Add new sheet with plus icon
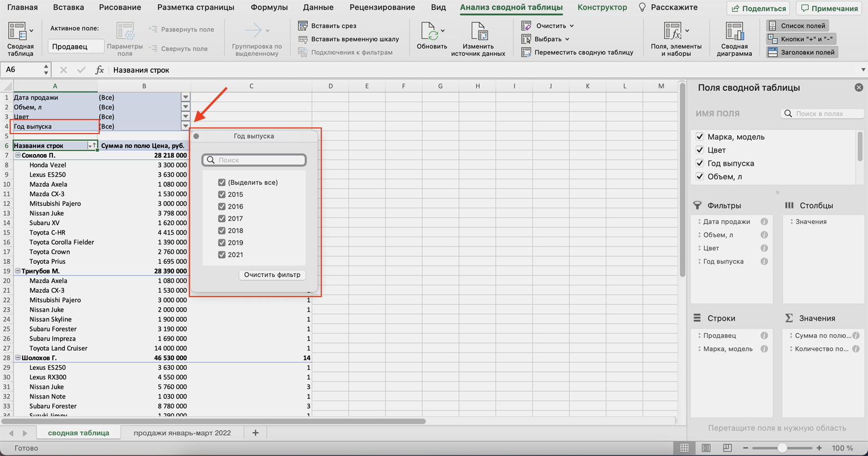The height and width of the screenshot is (456, 868). 255,433
